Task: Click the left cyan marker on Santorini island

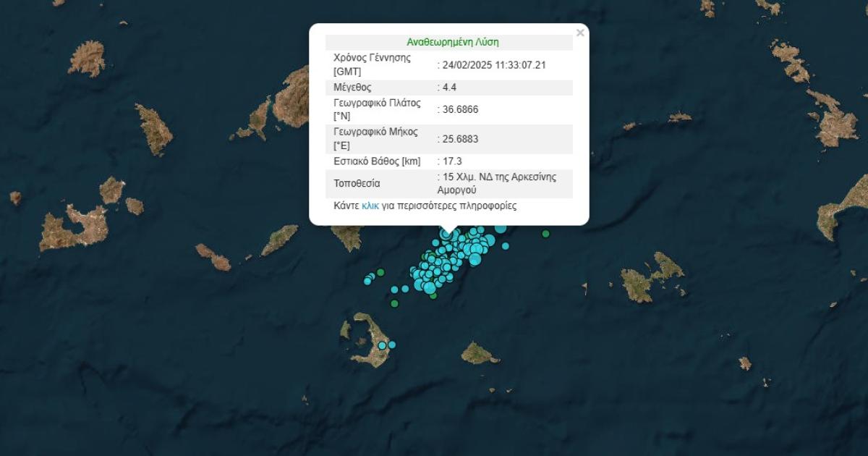Action: 382,345
